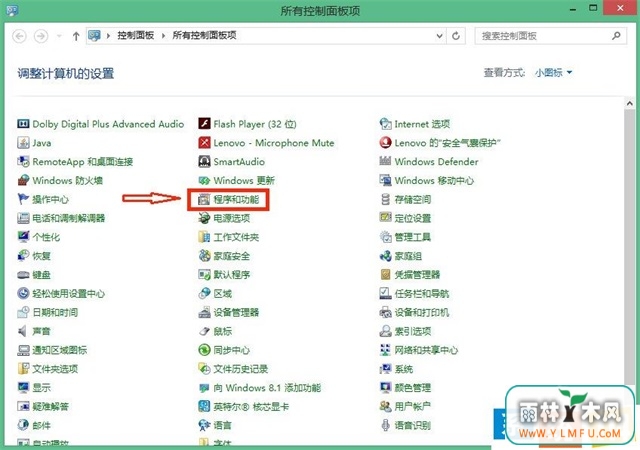Go up one level with the Up arrow
Image resolution: width=640 pixels, height=450 pixels.
click(x=76, y=36)
